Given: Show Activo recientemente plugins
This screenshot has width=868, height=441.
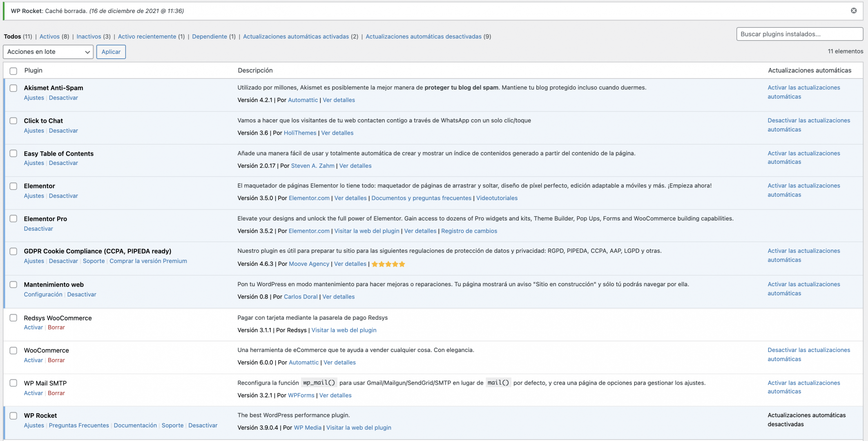Looking at the screenshot, I should (x=147, y=36).
